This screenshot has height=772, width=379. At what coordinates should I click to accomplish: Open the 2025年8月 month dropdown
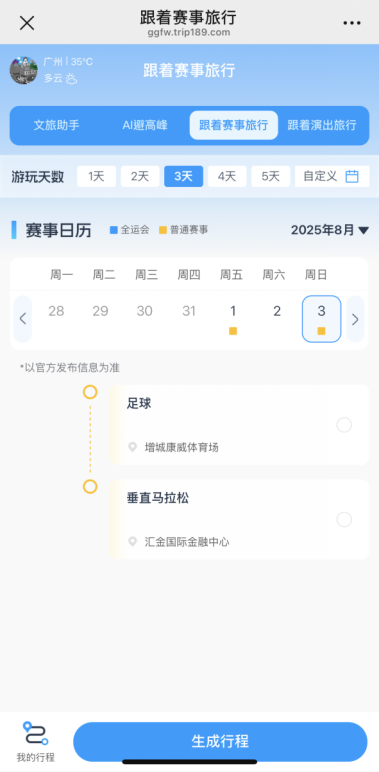(x=329, y=230)
